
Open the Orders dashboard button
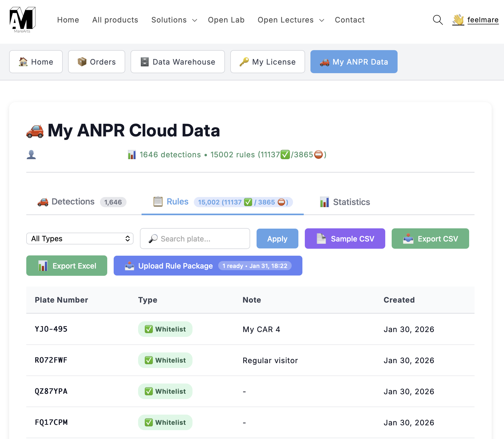(x=97, y=62)
